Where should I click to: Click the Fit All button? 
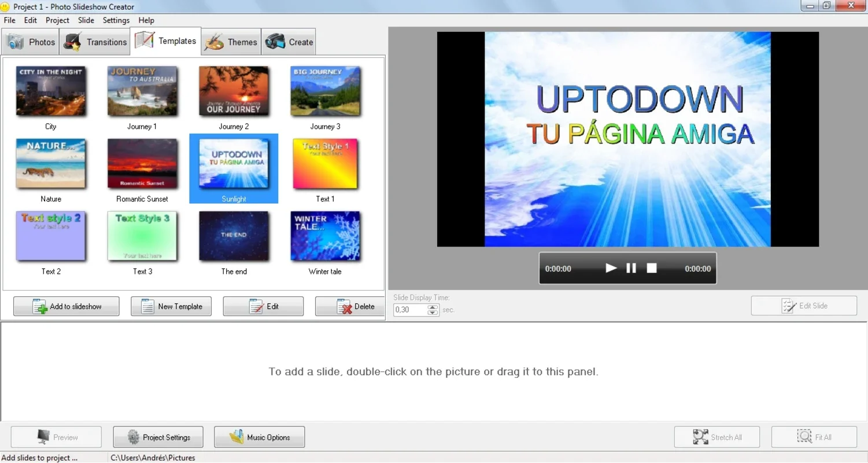coord(814,437)
